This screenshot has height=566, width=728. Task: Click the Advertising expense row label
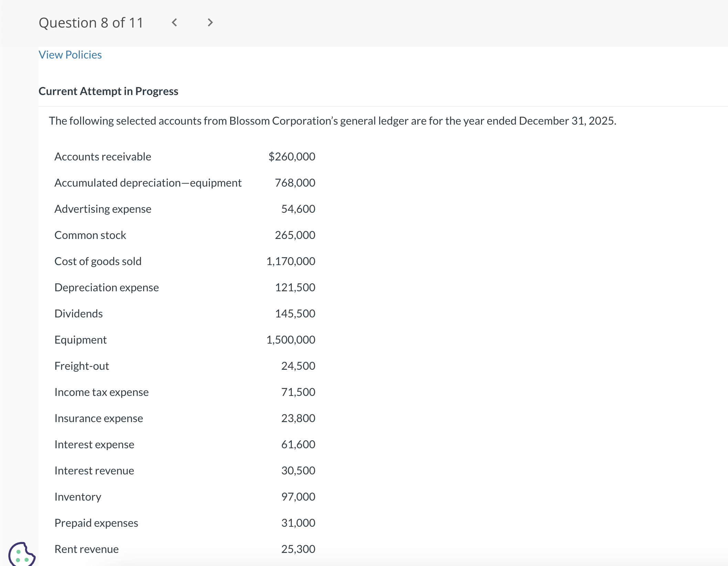coord(103,209)
